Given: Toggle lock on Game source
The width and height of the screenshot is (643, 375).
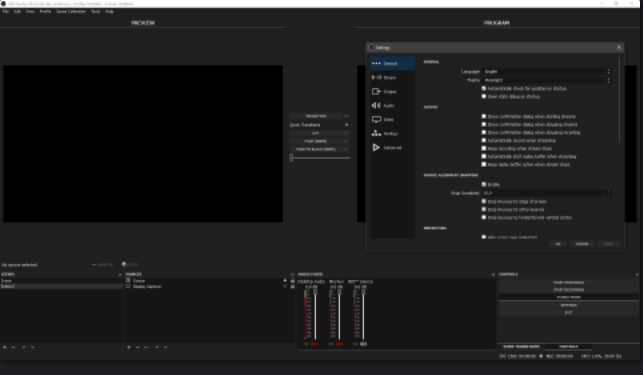Looking at the screenshot, I should tap(292, 281).
